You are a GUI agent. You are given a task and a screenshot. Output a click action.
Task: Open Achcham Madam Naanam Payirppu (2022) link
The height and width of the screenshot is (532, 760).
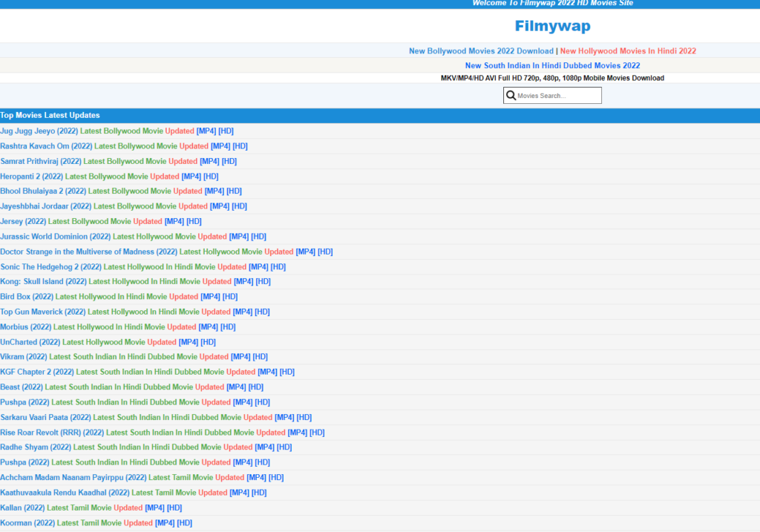click(x=142, y=477)
